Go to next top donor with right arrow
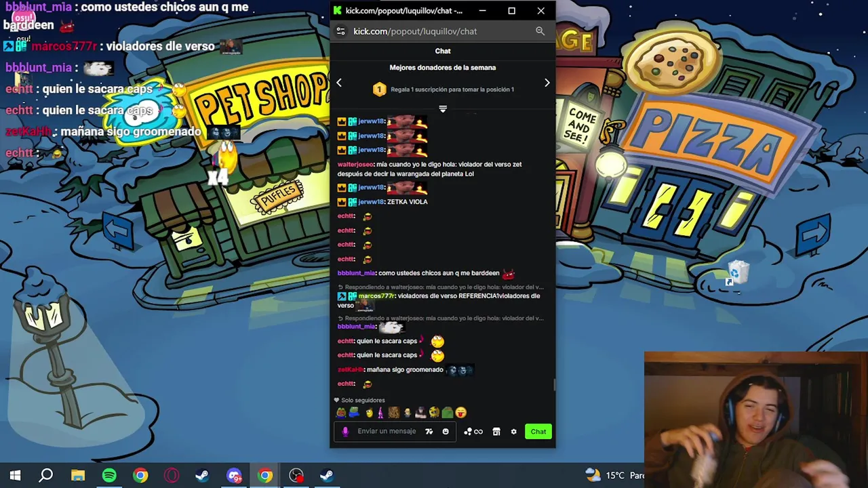The image size is (868, 488). point(547,83)
